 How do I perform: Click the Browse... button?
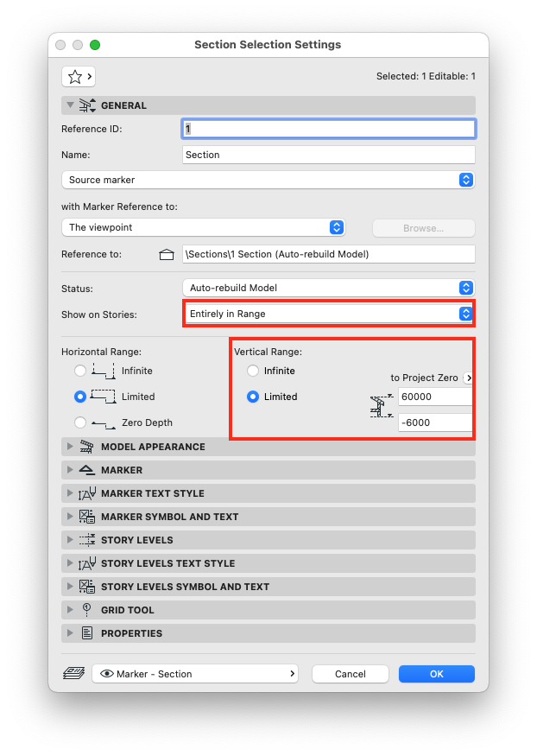pos(423,228)
